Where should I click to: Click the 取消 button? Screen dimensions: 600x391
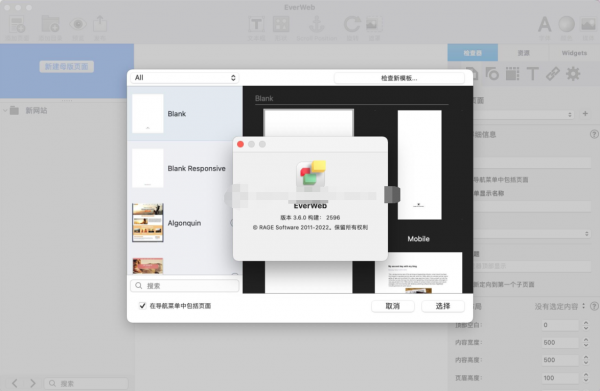[x=393, y=306]
